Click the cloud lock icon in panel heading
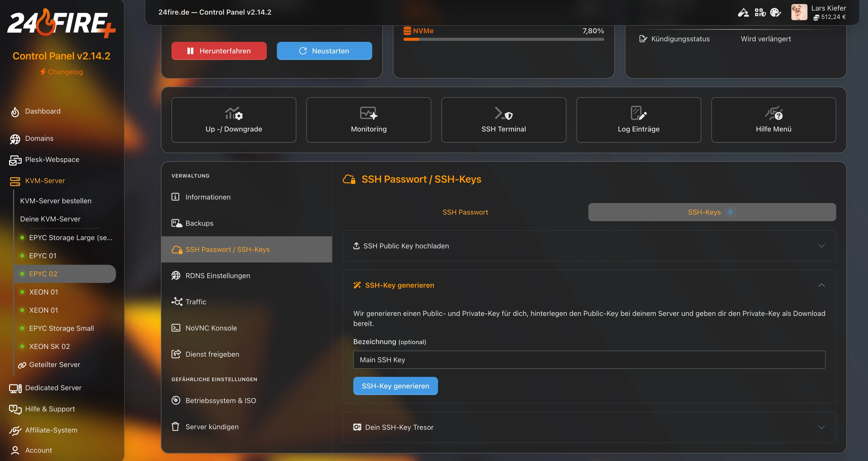Image resolution: width=868 pixels, height=461 pixels. pos(349,180)
